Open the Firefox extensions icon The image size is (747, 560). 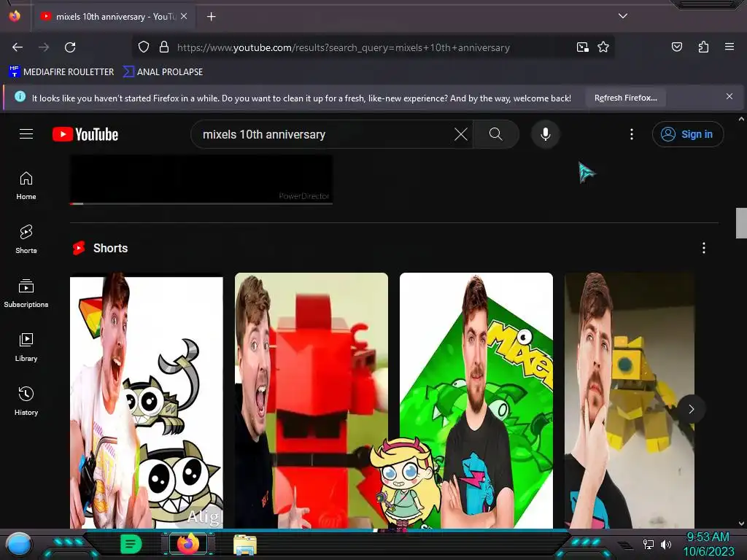(x=703, y=47)
